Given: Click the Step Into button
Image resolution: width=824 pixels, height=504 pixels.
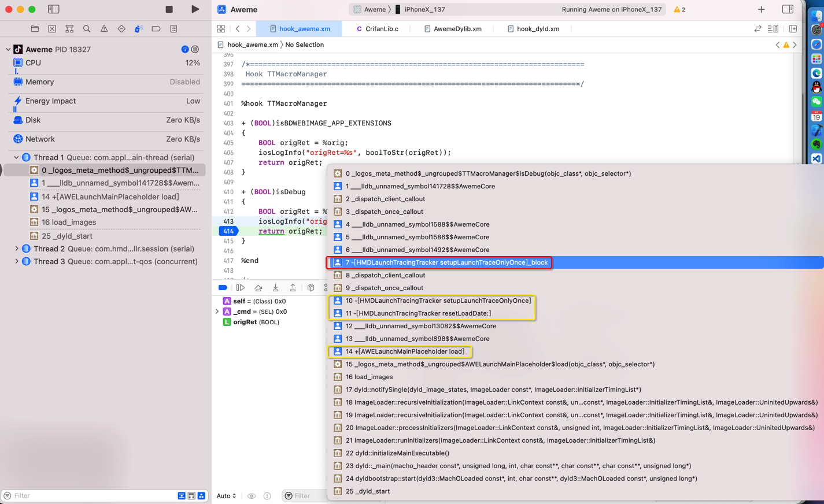Looking at the screenshot, I should (x=276, y=288).
